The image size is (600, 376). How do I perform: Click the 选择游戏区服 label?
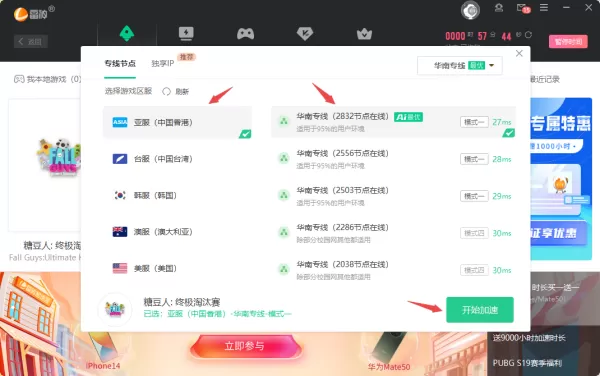tap(128, 91)
